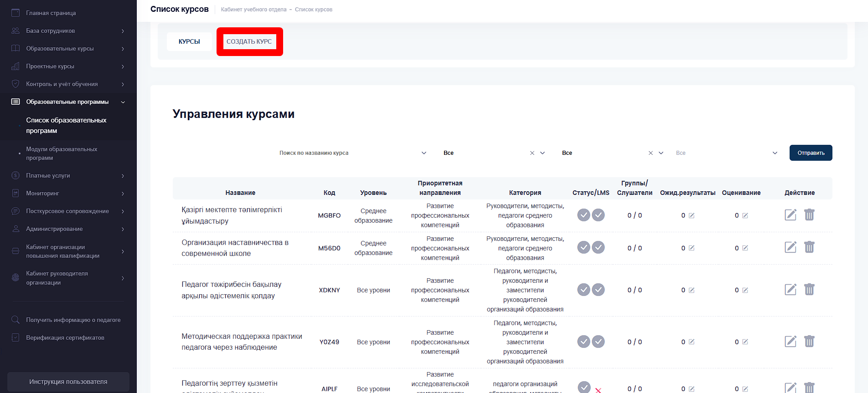Open Главная страница from the sidebar
This screenshot has height=393, width=868.
pyautogui.click(x=51, y=13)
